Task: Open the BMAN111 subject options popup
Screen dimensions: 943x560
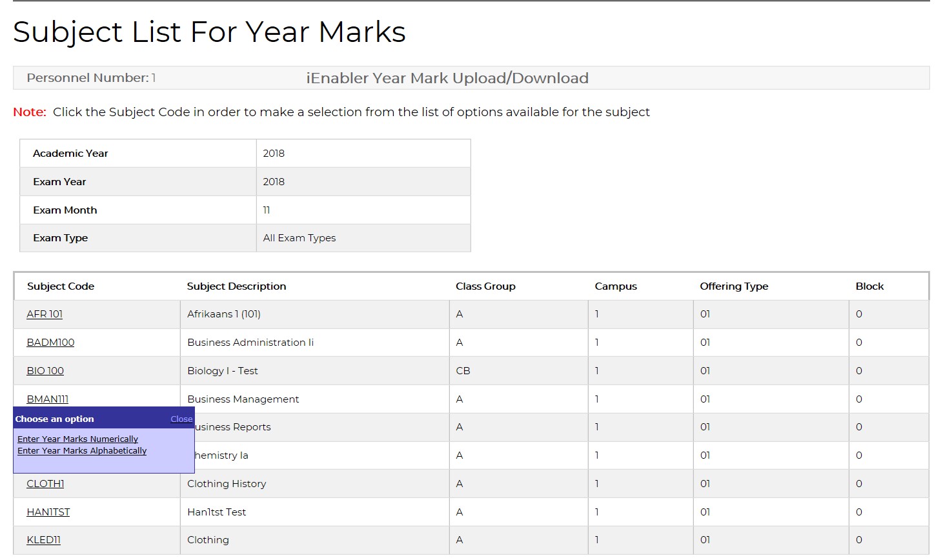Action: pyautogui.click(x=47, y=399)
